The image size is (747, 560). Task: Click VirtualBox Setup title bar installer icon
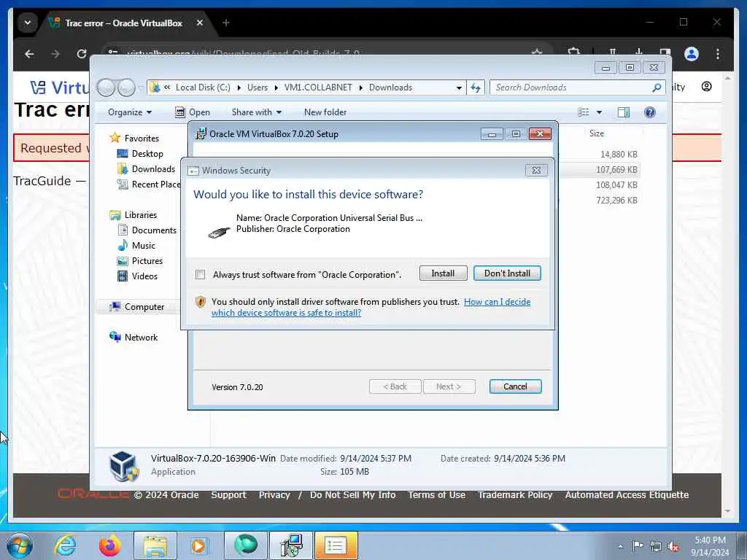click(201, 134)
